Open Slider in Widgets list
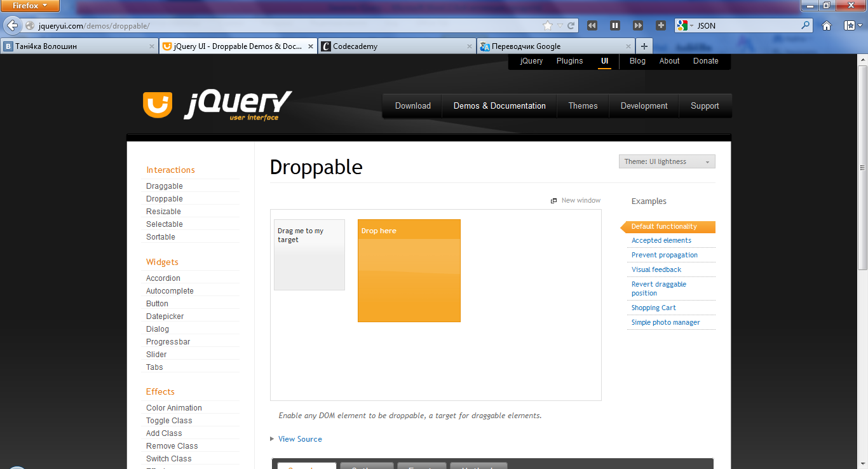The image size is (868, 469). [x=156, y=355]
